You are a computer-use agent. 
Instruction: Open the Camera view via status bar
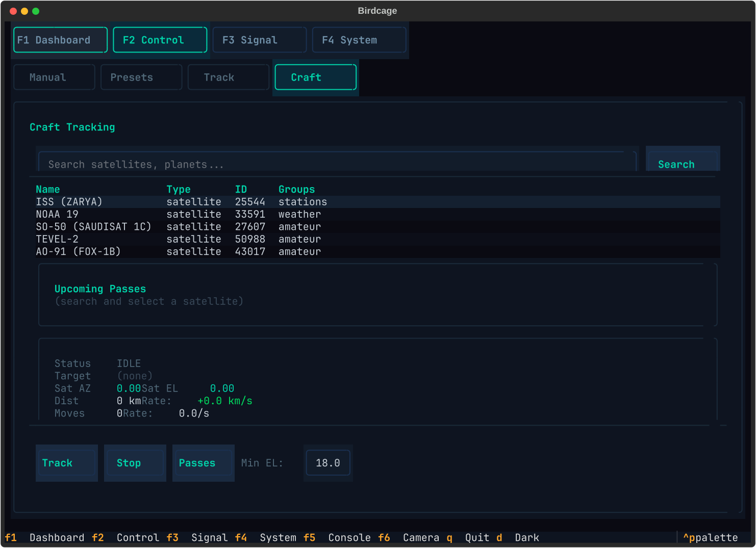pos(421,537)
